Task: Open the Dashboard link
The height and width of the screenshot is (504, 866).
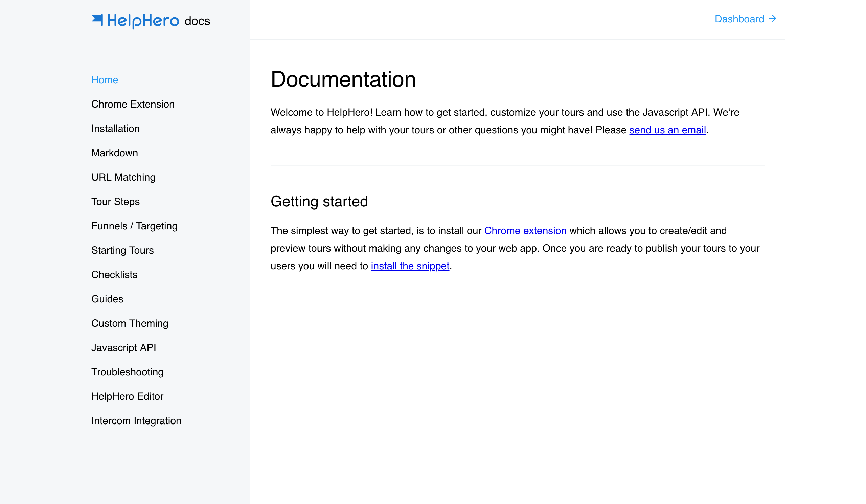Action: [x=739, y=19]
